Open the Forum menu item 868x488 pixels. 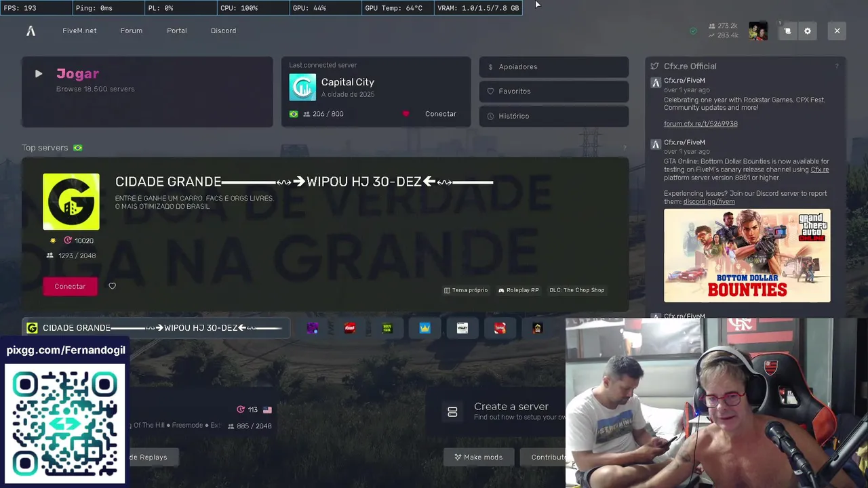click(x=132, y=30)
